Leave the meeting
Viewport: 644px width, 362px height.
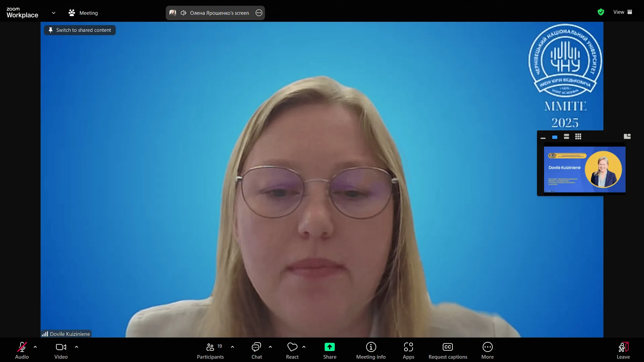tap(623, 351)
